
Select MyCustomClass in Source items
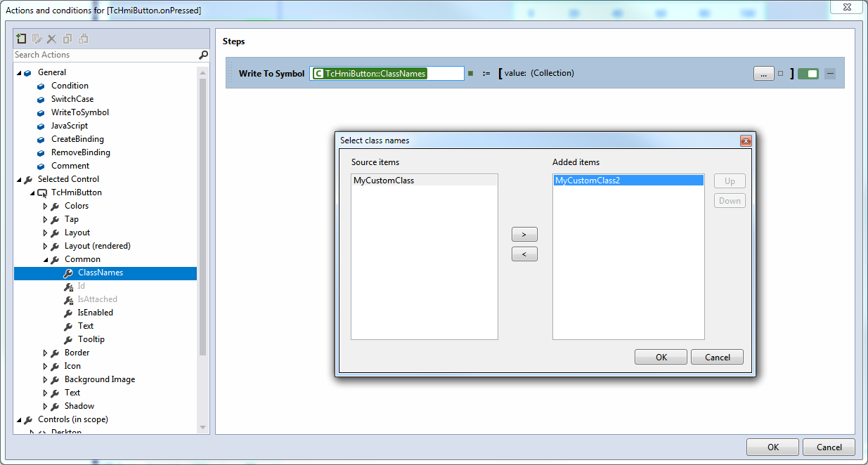click(425, 181)
